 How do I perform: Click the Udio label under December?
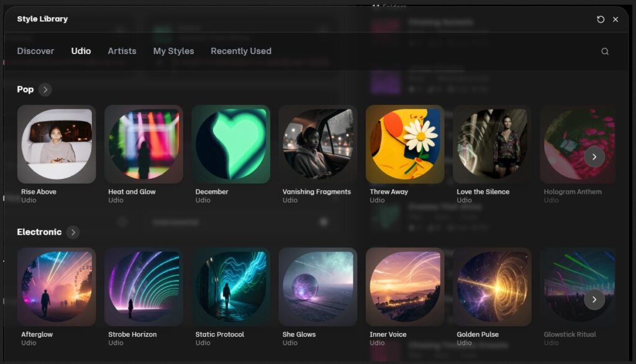click(203, 200)
